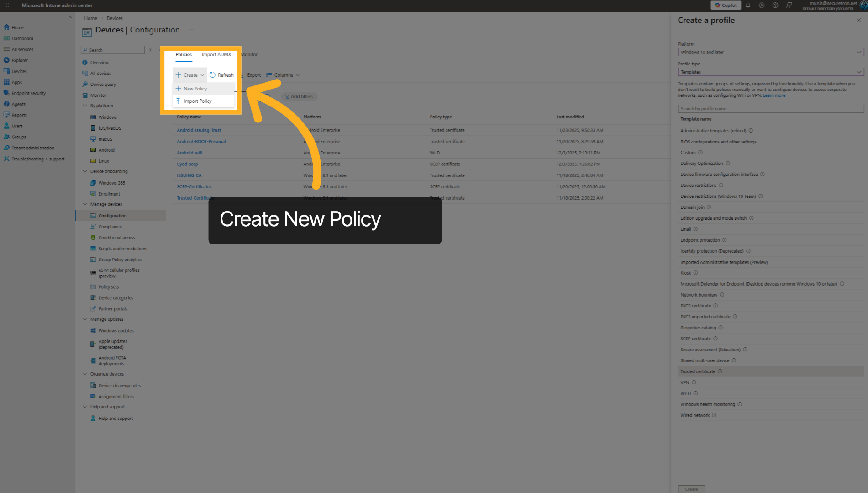The height and width of the screenshot is (493, 868).
Task: Open the Apps section
Action: tap(17, 82)
